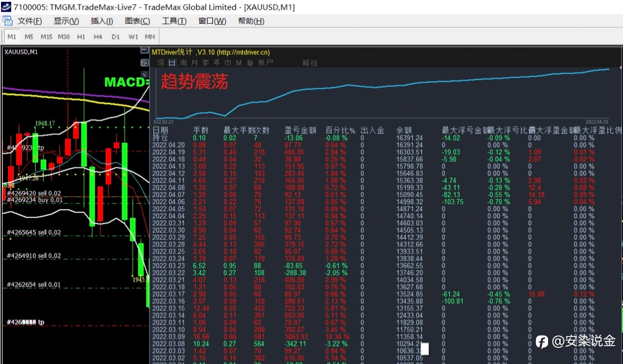Switch chart to H4 timeframe
This screenshot has height=364, width=623.
[x=98, y=37]
